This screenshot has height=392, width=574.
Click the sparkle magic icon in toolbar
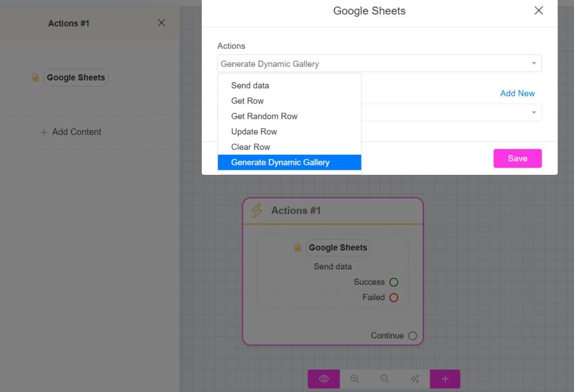tap(415, 379)
